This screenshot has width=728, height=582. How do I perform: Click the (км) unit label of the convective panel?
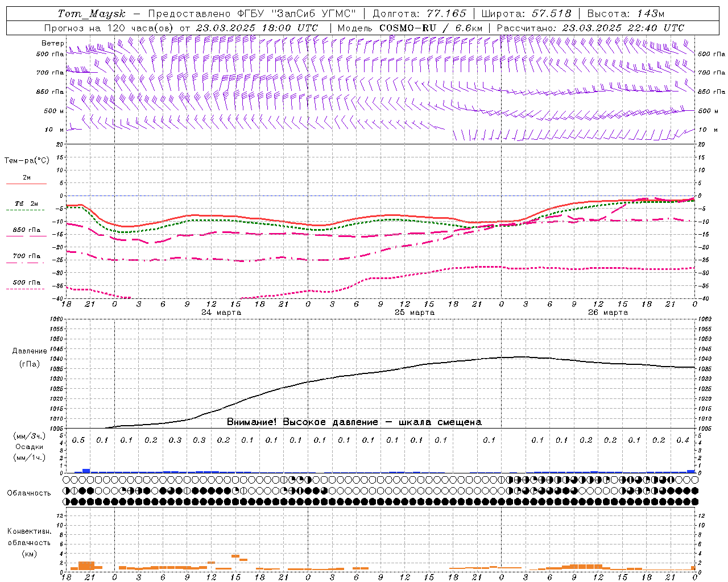point(29,554)
